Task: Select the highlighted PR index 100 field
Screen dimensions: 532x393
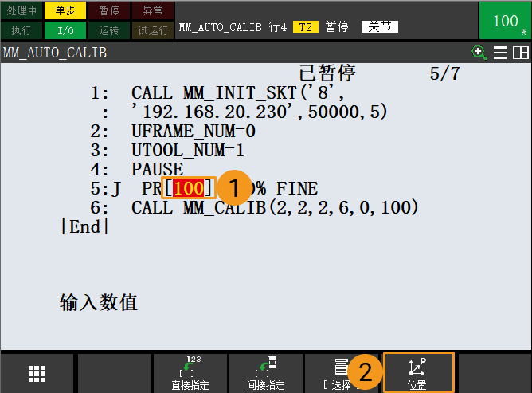Action: (x=189, y=188)
